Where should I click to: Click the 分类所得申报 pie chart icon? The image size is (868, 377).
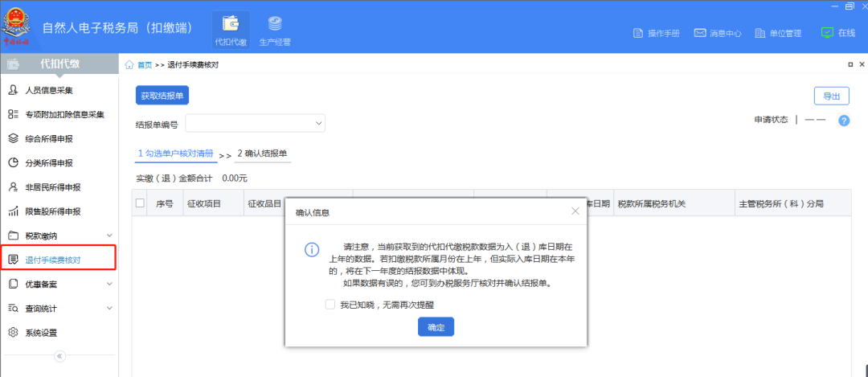pos(14,162)
